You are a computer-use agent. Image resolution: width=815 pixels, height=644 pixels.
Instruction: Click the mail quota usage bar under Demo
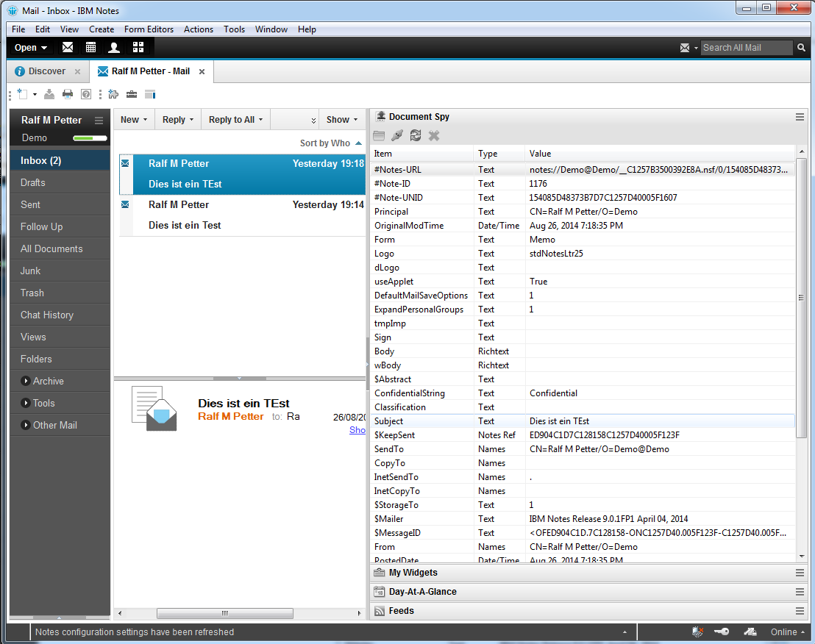[90, 138]
